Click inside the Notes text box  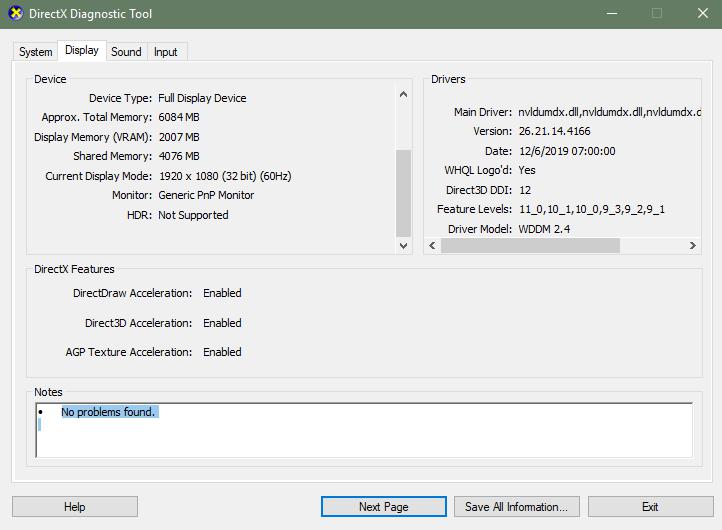364,430
